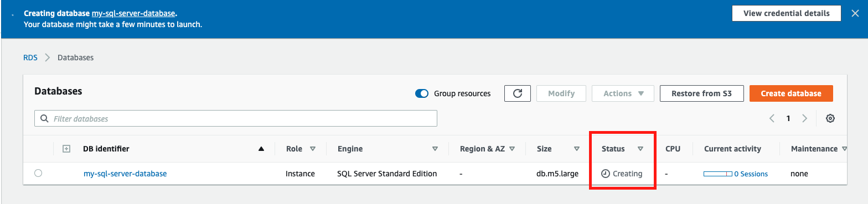Screen dimensions: 868x204
Task: Dismiss the blue notification banner
Action: (855, 13)
